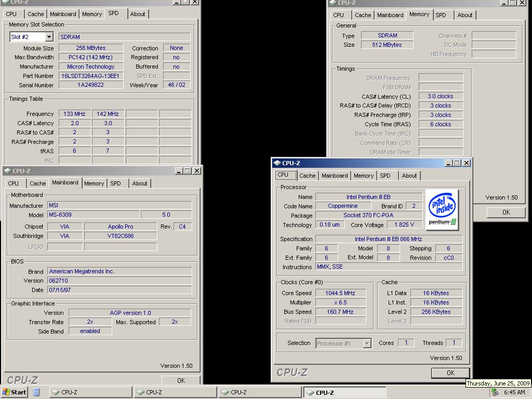Click the BIOS Date value 07/15/97
The image size is (532, 399).
[x=119, y=290]
